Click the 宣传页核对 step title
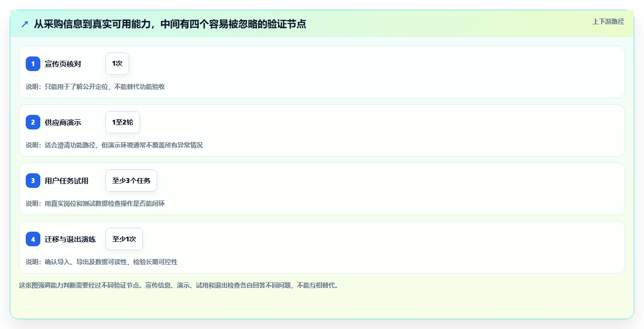 click(63, 64)
